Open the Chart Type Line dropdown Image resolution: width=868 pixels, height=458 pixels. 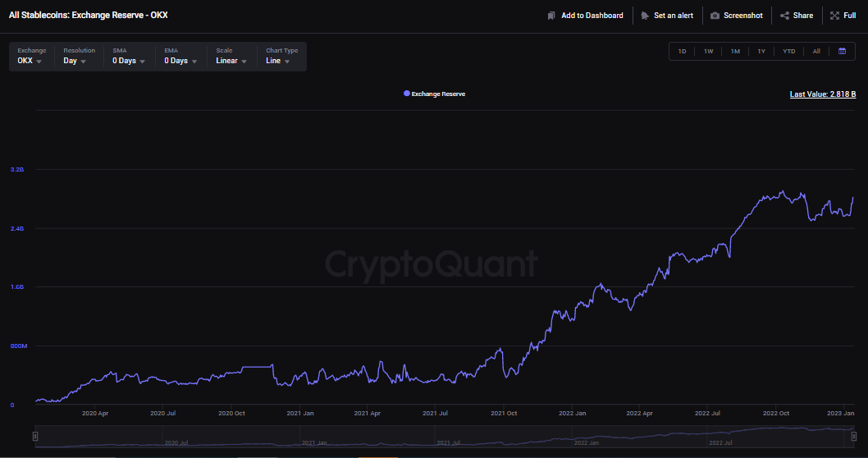click(x=278, y=61)
